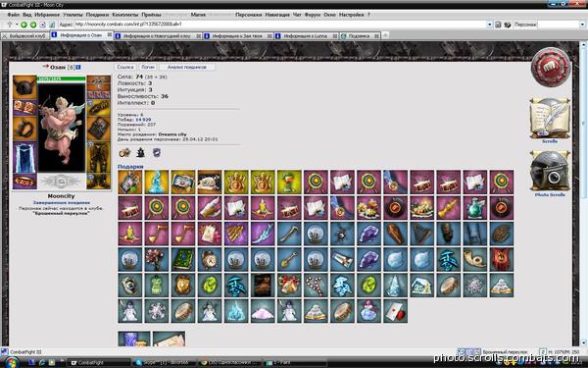Click the boots equipment slot
This screenshot has height=368, width=588.
99,182
